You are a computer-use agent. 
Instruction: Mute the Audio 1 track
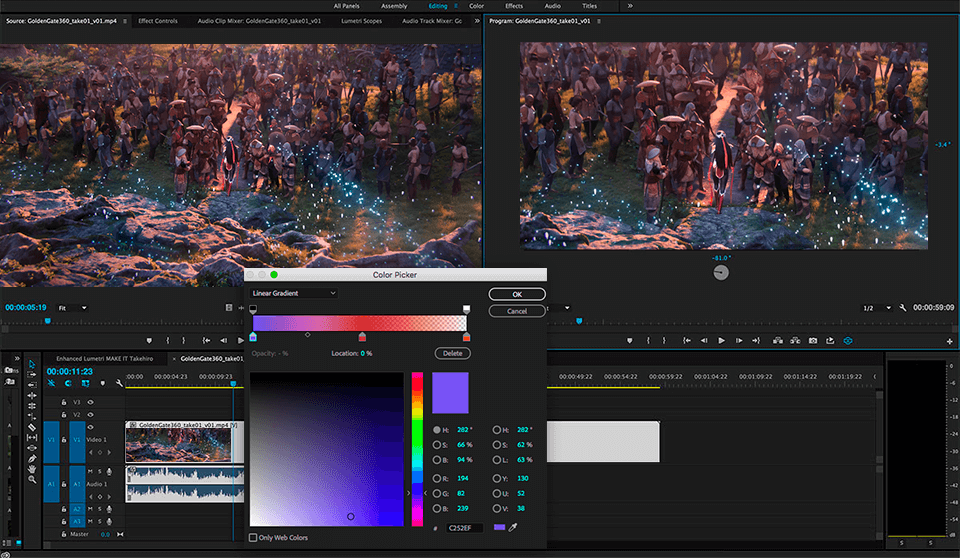(90, 472)
